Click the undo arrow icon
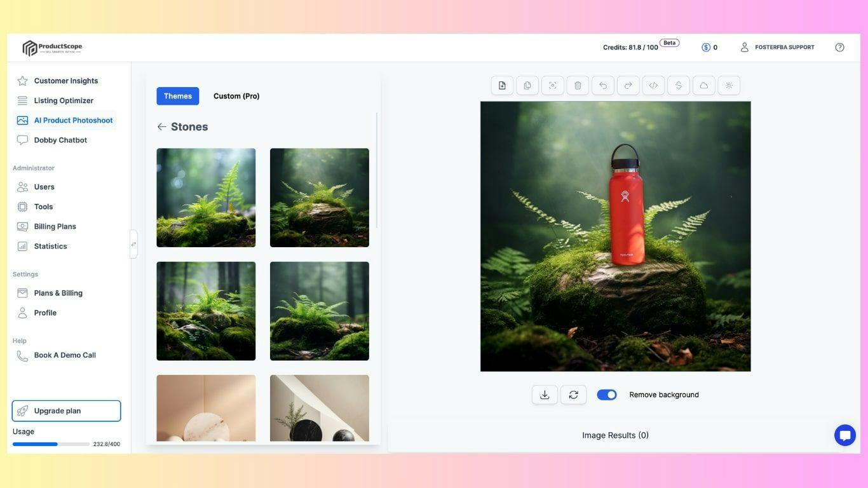Screen dimensions: 868x488 tap(603, 86)
